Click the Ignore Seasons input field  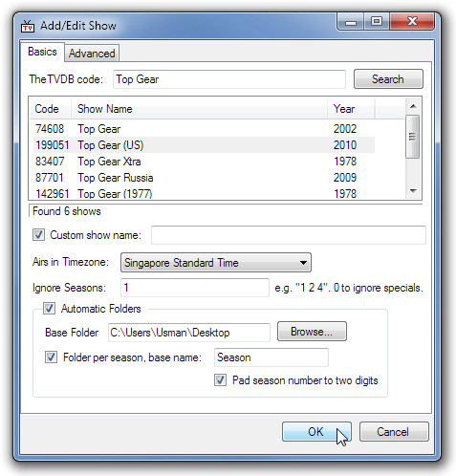pyautogui.click(x=195, y=288)
